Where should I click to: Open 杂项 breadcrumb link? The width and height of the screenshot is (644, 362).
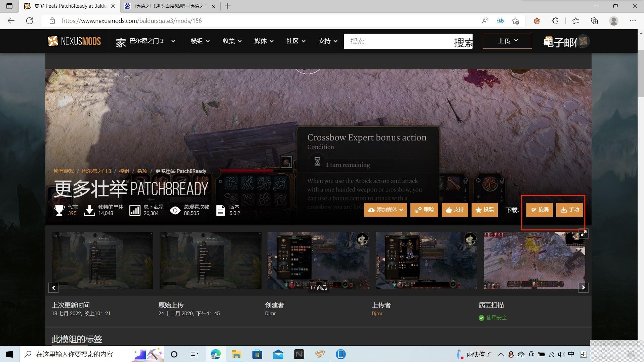(142, 171)
